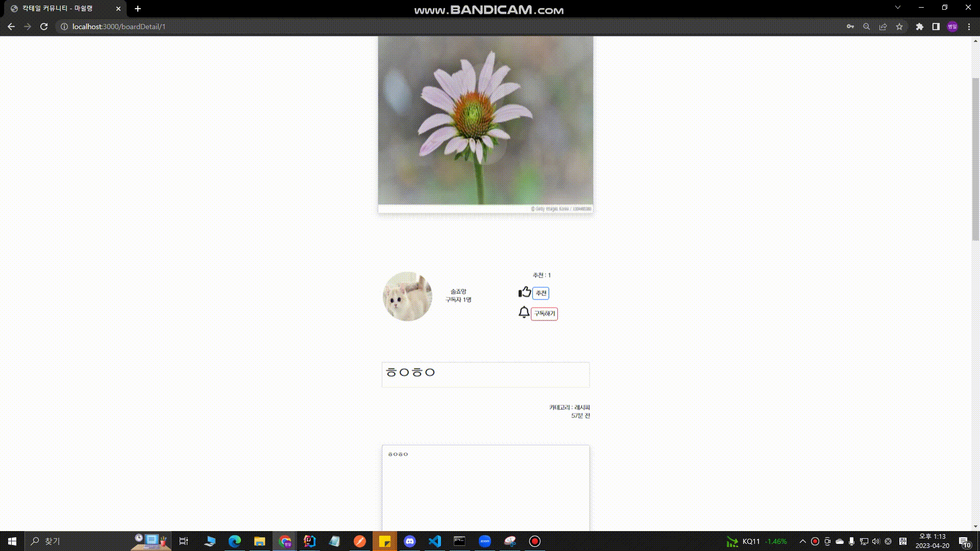Image resolution: width=980 pixels, height=551 pixels.
Task: Open the Windows Start menu
Action: (12, 541)
